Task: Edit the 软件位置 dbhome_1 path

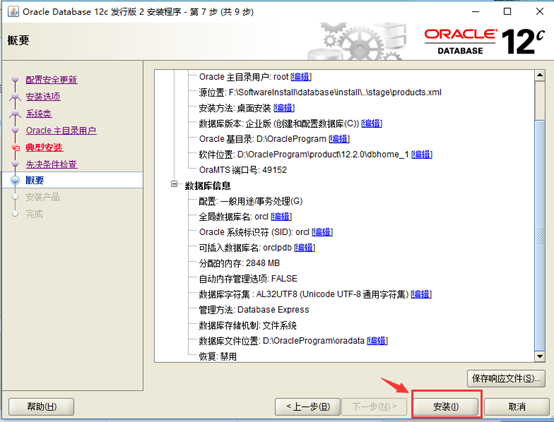Action: [x=422, y=154]
